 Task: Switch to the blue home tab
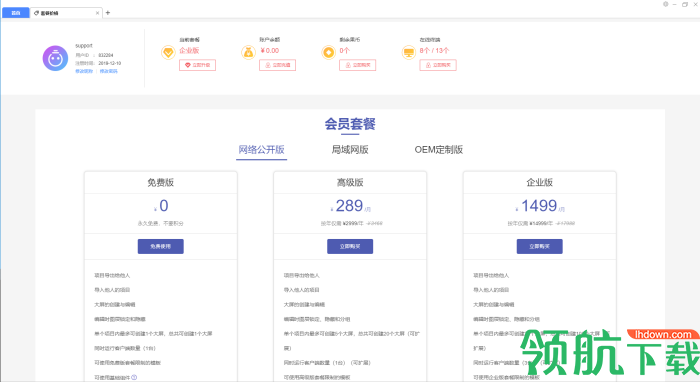pyautogui.click(x=16, y=13)
